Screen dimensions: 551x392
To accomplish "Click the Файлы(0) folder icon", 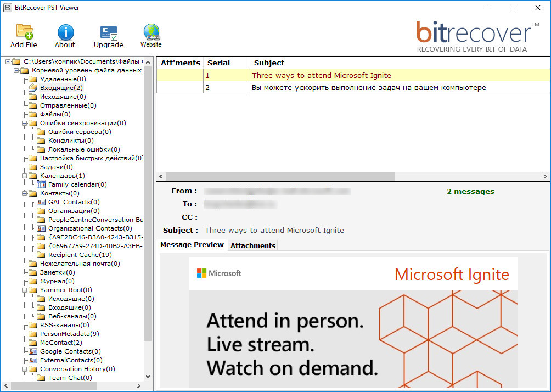I will coord(33,114).
